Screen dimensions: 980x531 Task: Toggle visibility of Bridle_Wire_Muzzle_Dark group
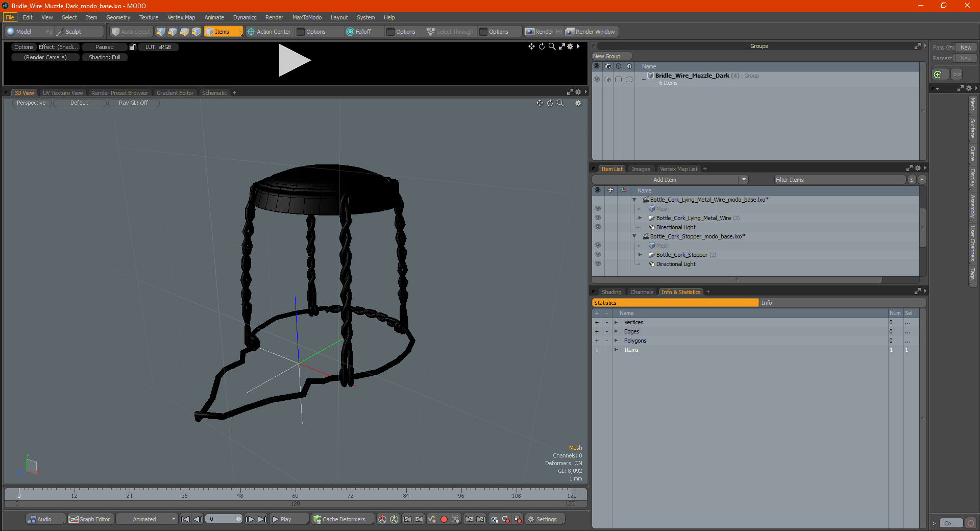tap(597, 79)
